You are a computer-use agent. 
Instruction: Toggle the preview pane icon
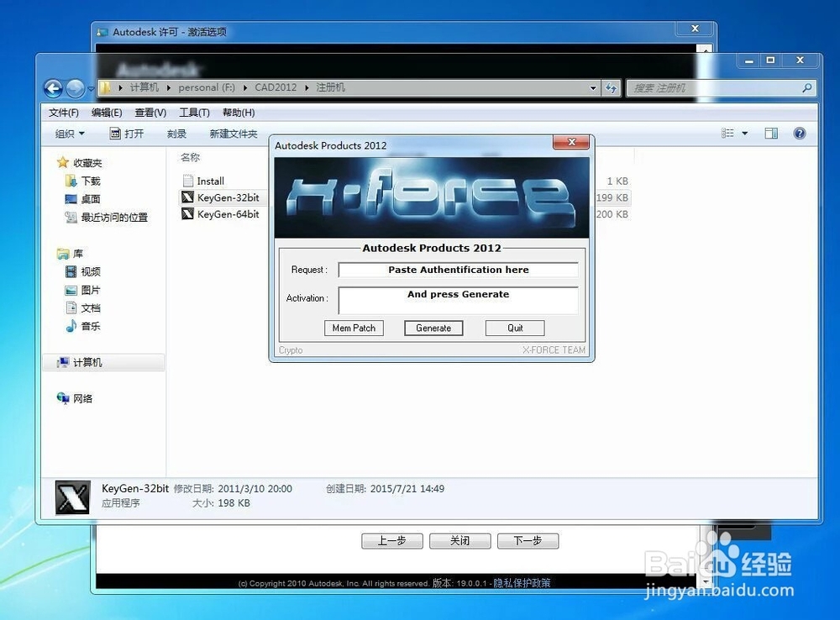(x=771, y=133)
